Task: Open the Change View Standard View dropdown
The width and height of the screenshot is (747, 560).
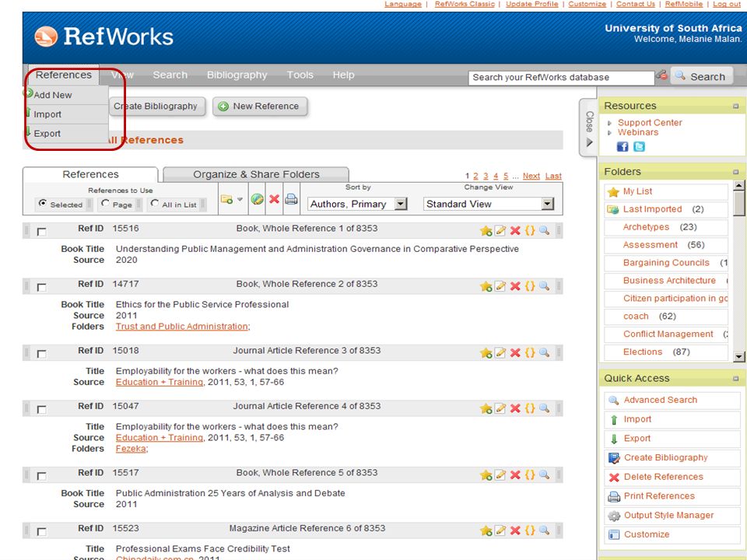Action: 489,204
